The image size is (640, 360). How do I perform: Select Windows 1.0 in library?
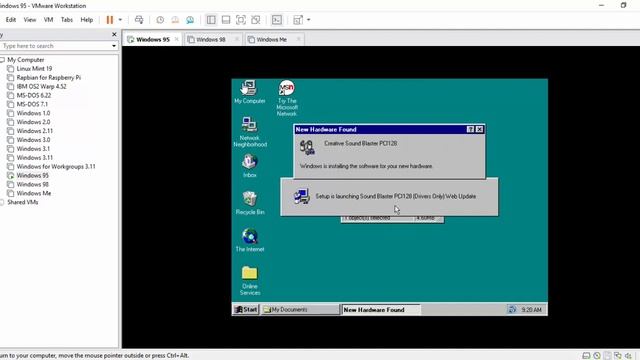[x=33, y=113]
